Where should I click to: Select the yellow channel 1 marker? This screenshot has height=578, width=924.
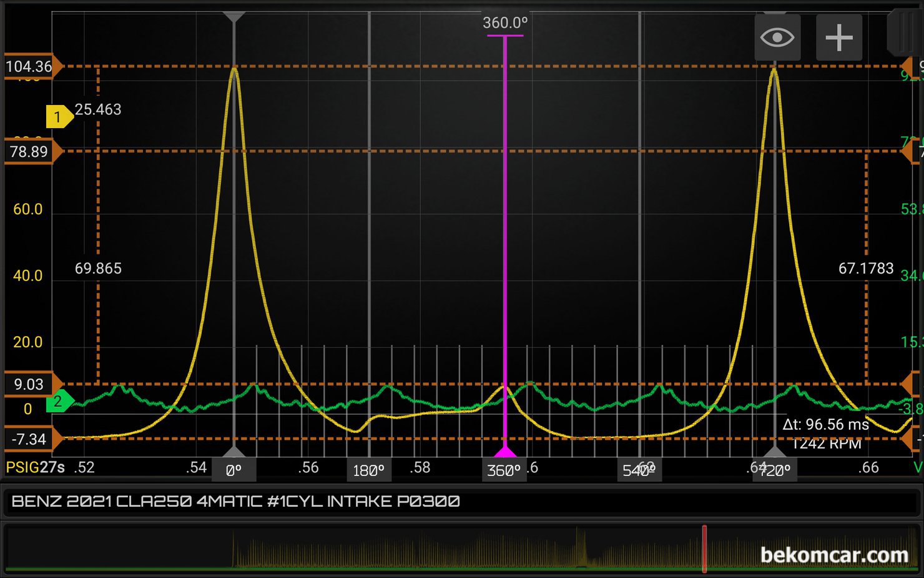pyautogui.click(x=59, y=117)
